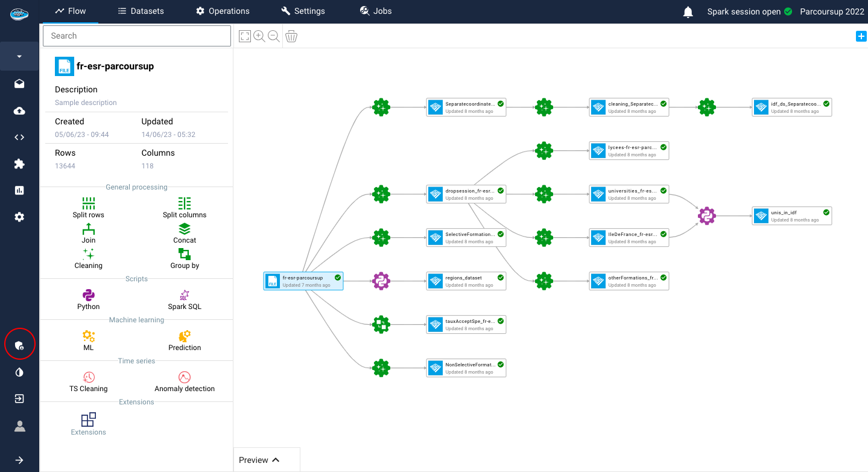
Task: Toggle dark mode contrast icon in sidebar
Action: click(19, 372)
